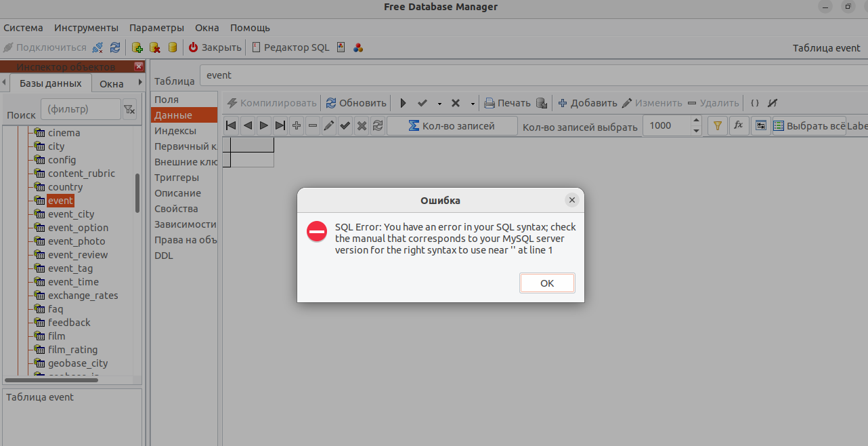Close the error dialog with the X
The height and width of the screenshot is (446, 868).
pyautogui.click(x=572, y=200)
